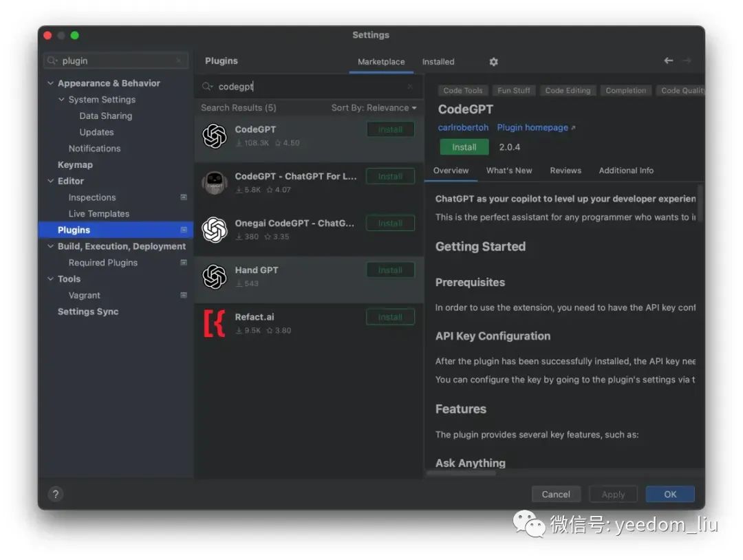Click green Install button in detail pane
743x560 pixels.
464,147
